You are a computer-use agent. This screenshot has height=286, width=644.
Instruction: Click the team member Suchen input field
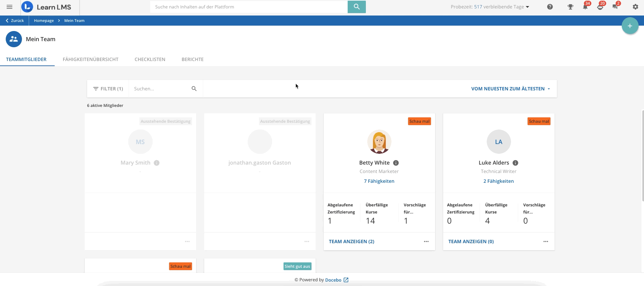[160, 89]
